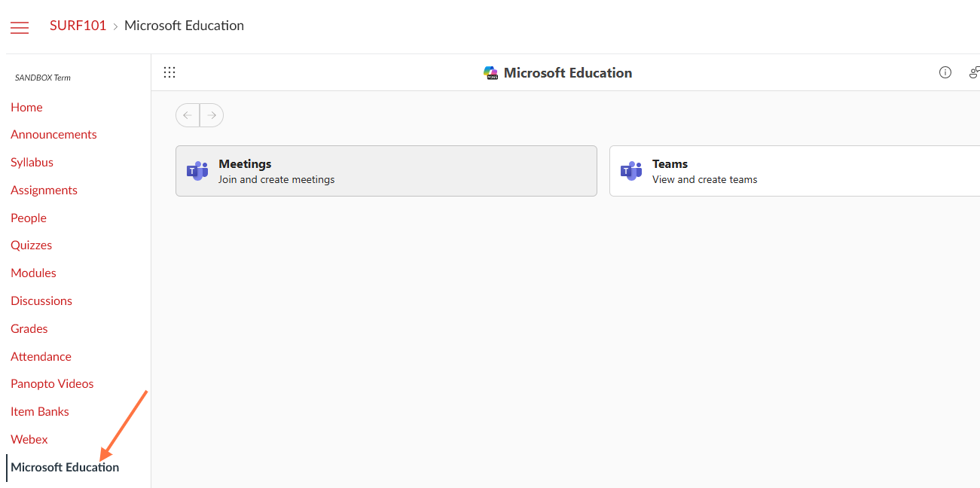980x488 pixels.
Task: Open Webex in course menu
Action: coord(29,439)
